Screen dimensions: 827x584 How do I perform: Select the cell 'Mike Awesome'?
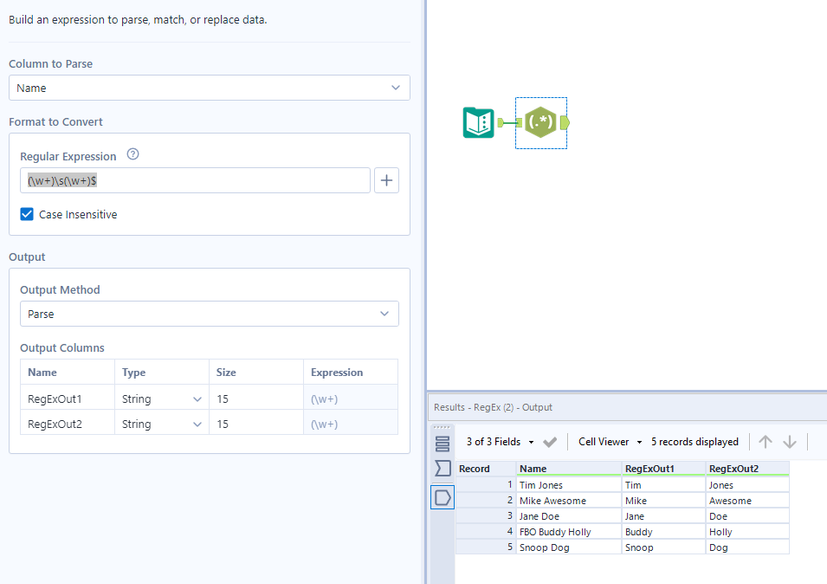(x=569, y=501)
